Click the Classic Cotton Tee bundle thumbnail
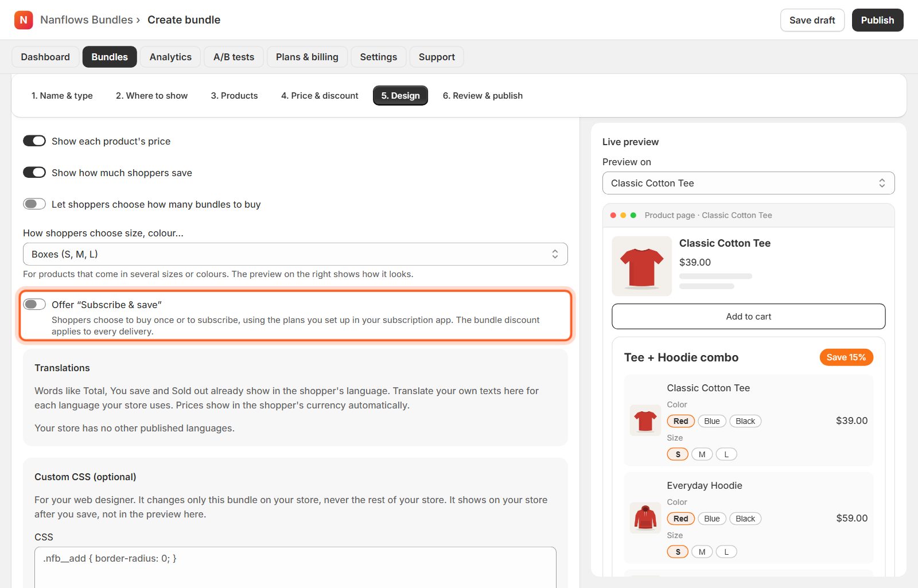918x588 pixels. point(645,420)
